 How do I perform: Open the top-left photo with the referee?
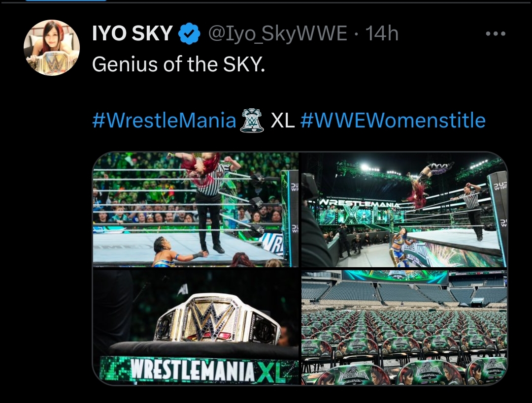(196, 210)
